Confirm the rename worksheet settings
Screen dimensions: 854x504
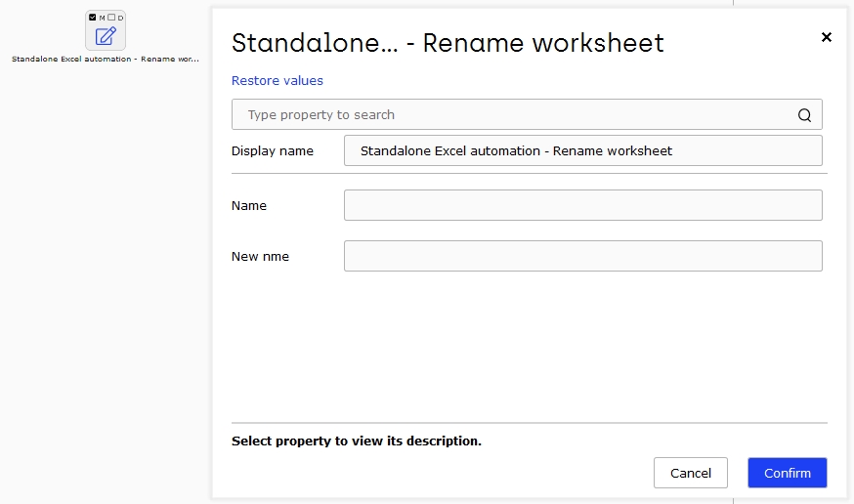788,473
